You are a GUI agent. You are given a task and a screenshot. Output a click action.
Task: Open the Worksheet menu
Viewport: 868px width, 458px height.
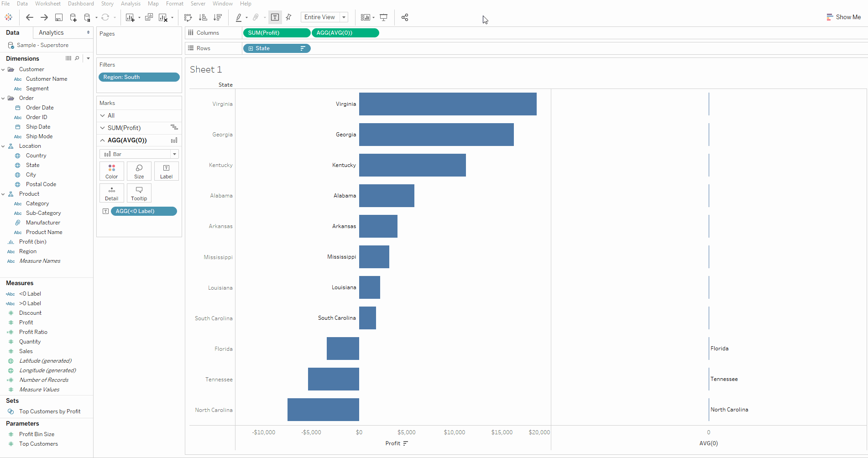pyautogui.click(x=48, y=4)
